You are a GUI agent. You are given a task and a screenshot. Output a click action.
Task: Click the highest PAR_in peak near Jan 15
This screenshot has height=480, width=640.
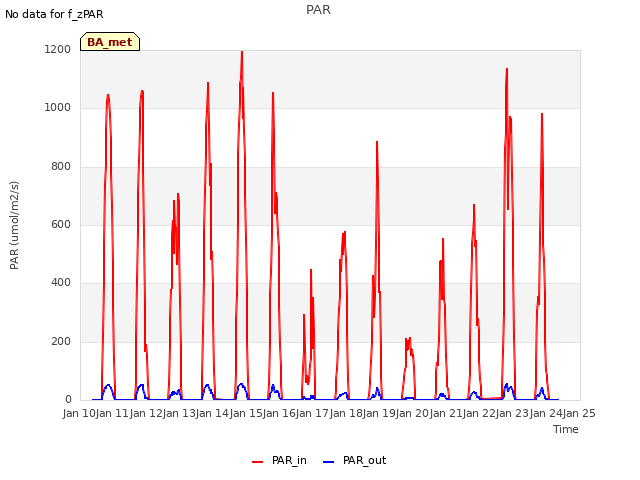(242, 52)
